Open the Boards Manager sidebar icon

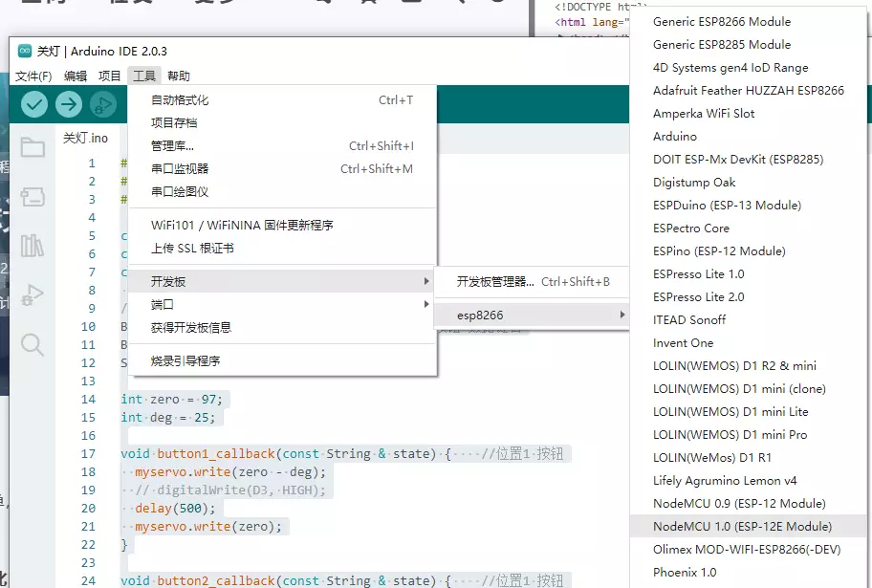(33, 196)
